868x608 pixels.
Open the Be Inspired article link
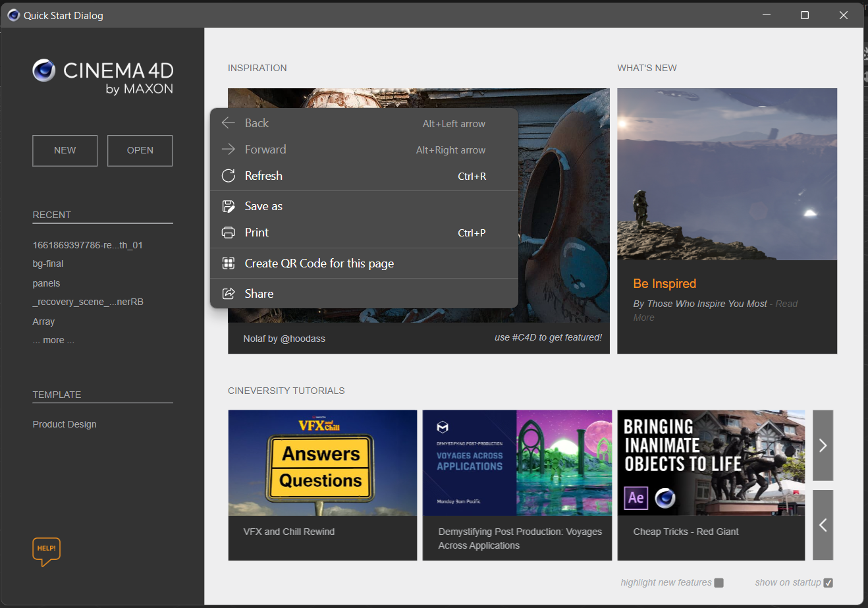point(665,284)
